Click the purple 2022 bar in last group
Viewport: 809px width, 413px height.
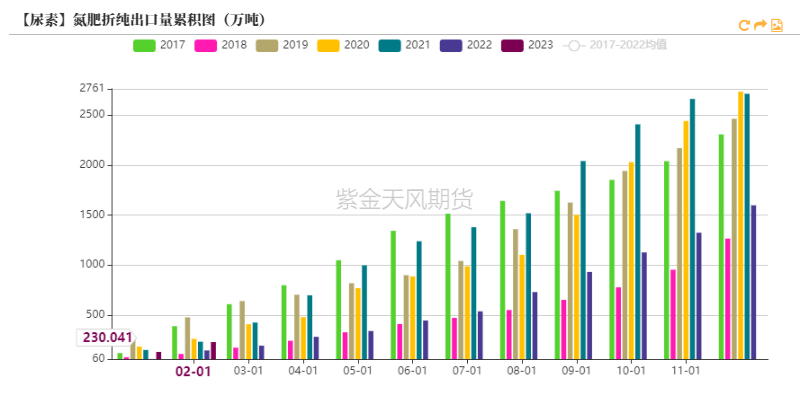pyautogui.click(x=753, y=282)
